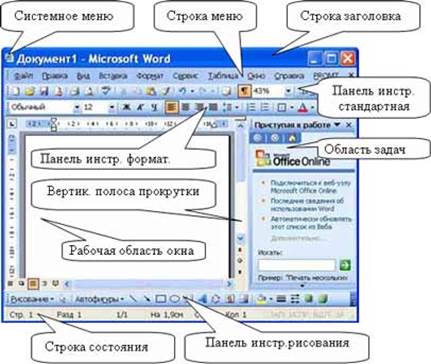Close the task pane
431x364 pixels.
[349, 125]
